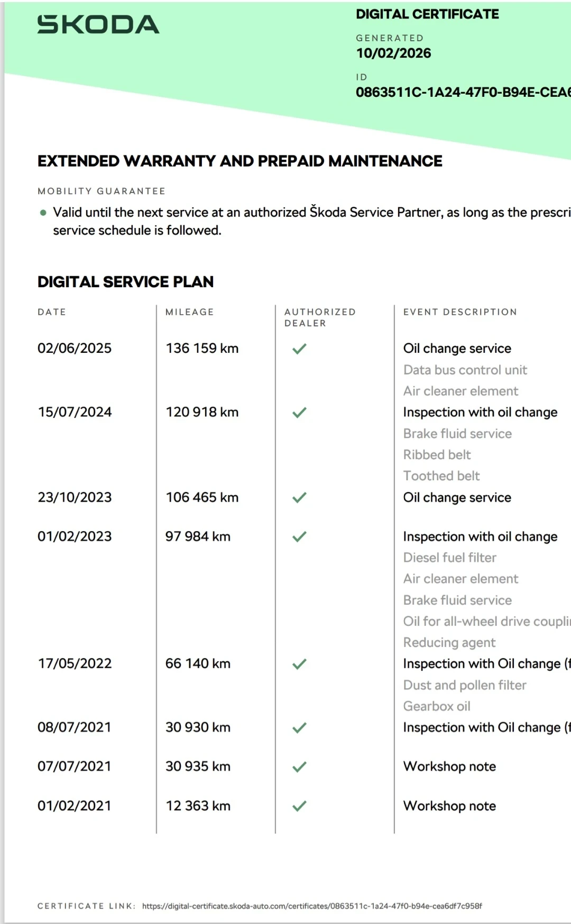The height and width of the screenshot is (924, 571).
Task: Click the Diesel fuel filter item
Action: point(449,557)
